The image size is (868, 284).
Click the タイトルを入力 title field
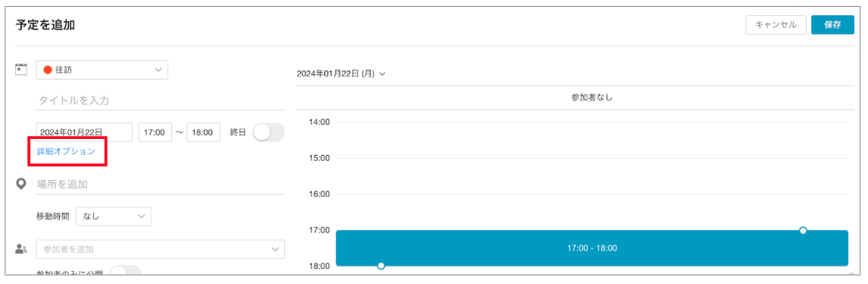click(161, 101)
